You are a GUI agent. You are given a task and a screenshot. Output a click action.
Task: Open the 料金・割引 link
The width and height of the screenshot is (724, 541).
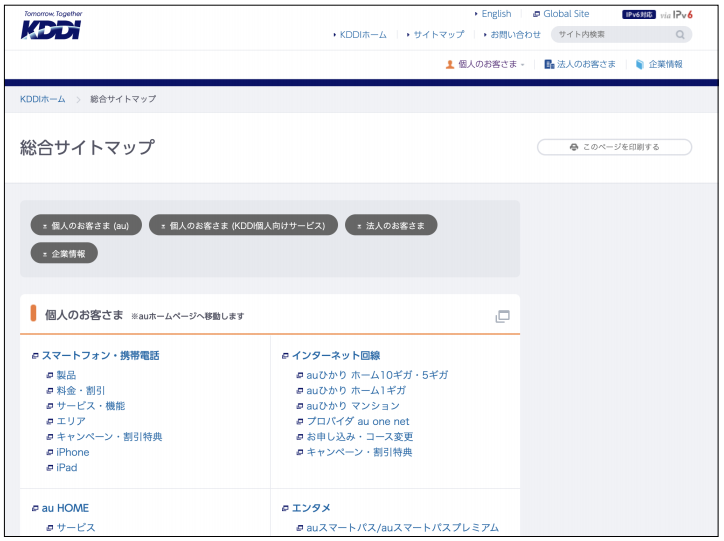point(81,391)
